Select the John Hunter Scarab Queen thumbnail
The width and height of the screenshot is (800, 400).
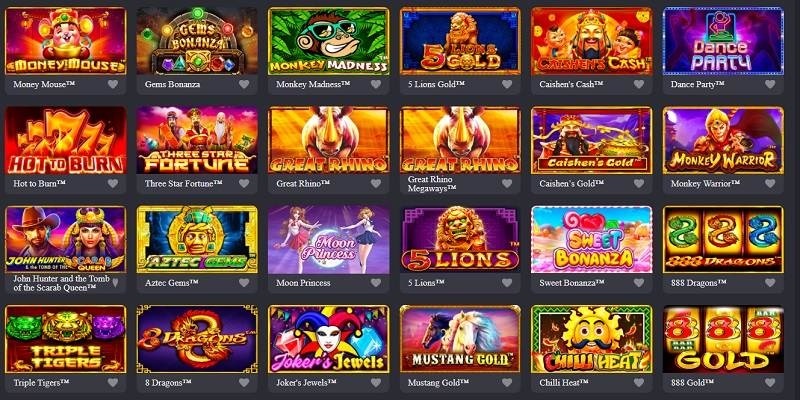tap(65, 239)
